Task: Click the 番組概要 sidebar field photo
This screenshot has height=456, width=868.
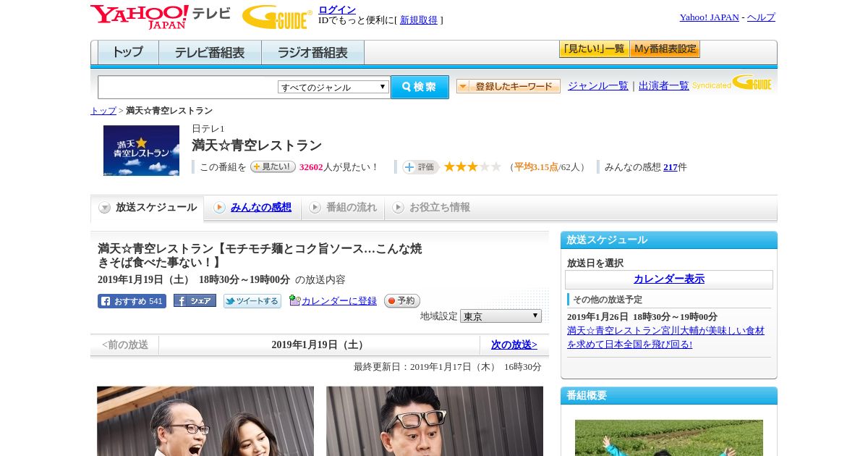Action: point(669,438)
